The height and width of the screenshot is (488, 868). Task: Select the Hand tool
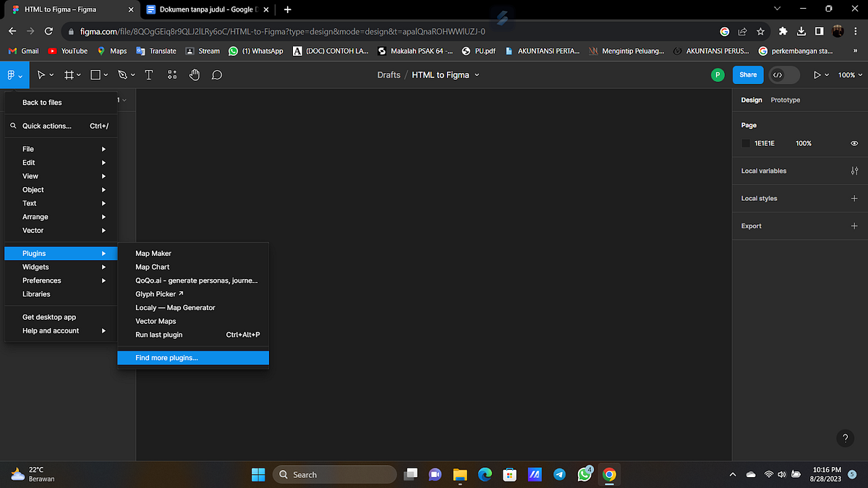194,74
